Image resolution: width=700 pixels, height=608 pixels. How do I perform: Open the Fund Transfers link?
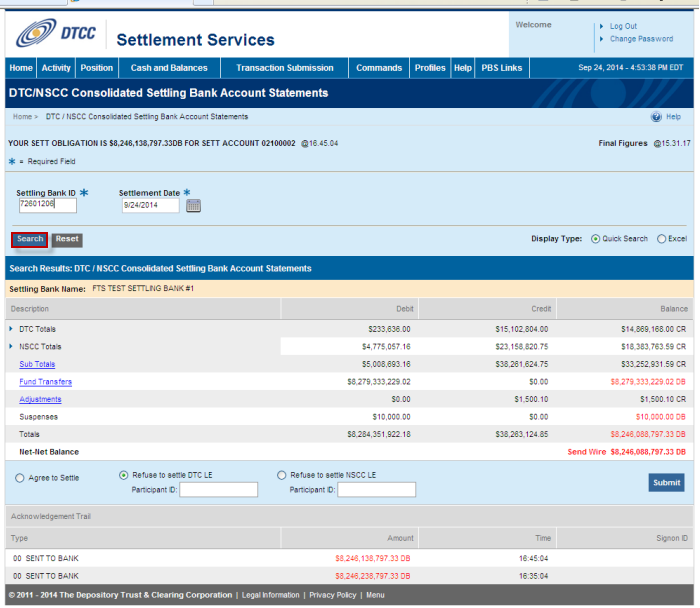46,382
